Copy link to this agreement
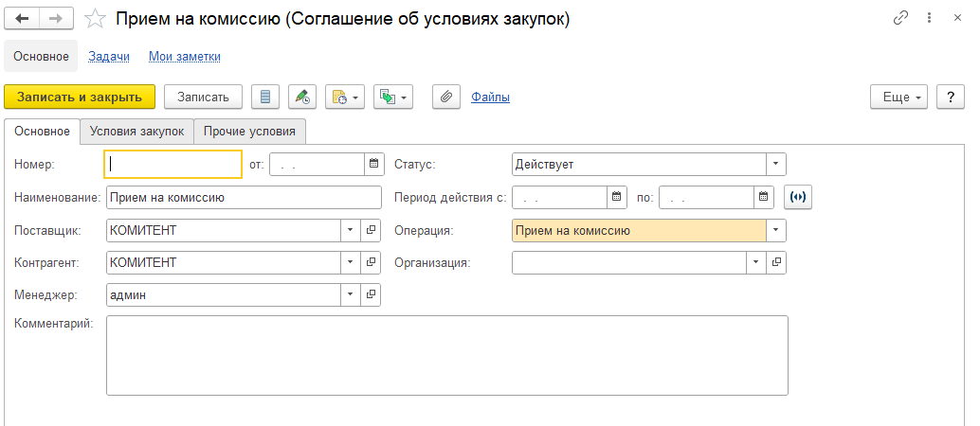This screenshot has width=980, height=426. coord(900,19)
